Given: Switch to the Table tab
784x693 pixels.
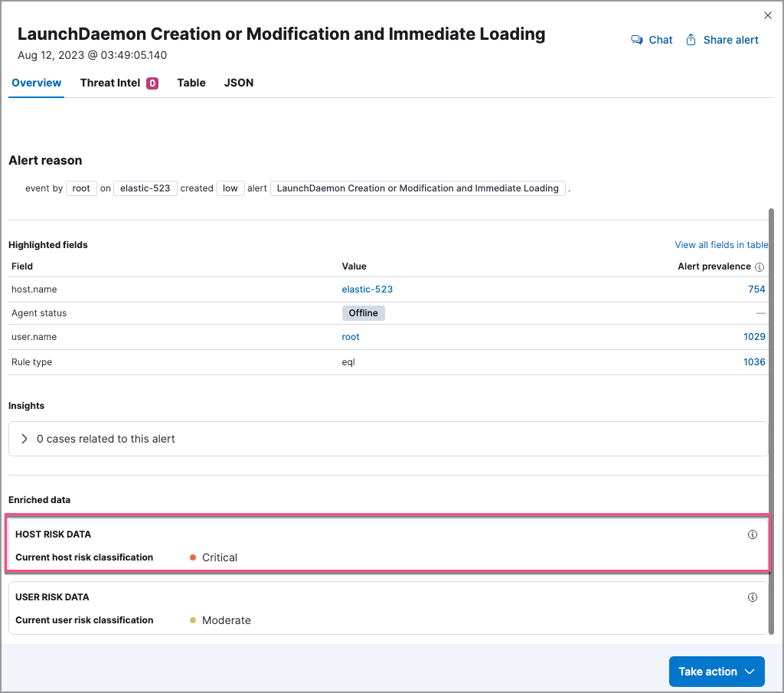Looking at the screenshot, I should (191, 83).
